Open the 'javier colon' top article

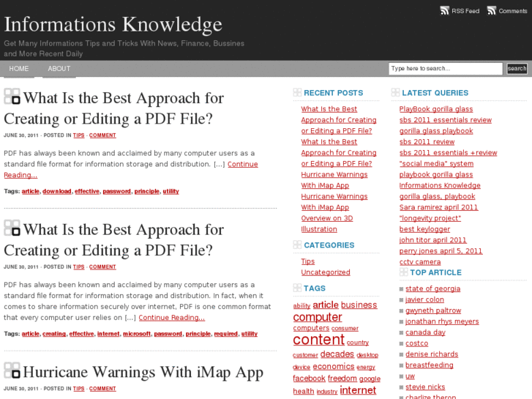[424, 299]
